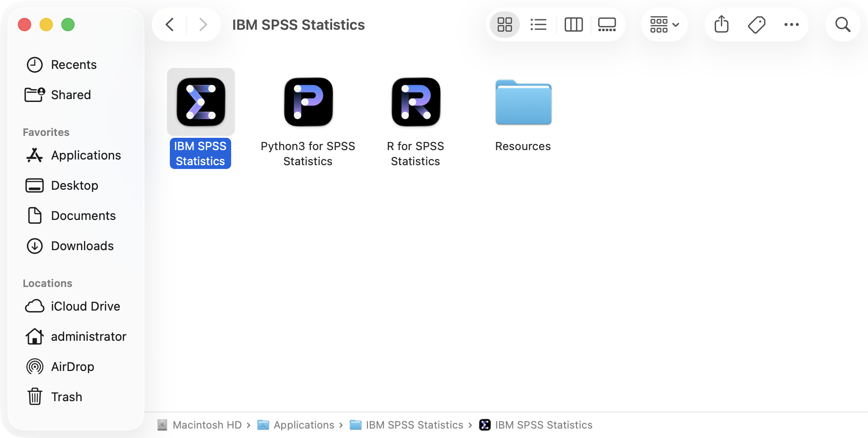Click the Applications sidebar icon
Viewport: 868px width, 438px height.
(x=34, y=155)
